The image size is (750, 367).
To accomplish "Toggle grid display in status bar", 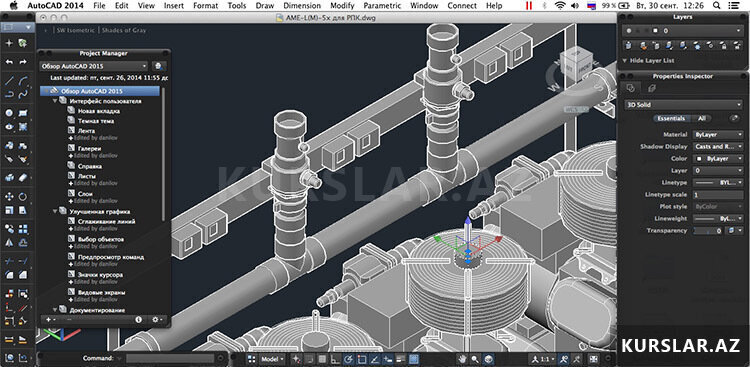I will click(x=322, y=359).
